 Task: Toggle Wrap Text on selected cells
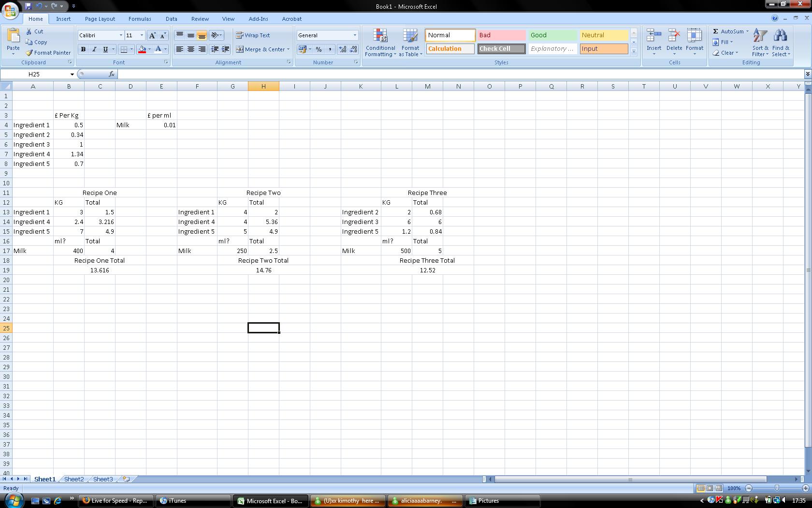pos(253,35)
